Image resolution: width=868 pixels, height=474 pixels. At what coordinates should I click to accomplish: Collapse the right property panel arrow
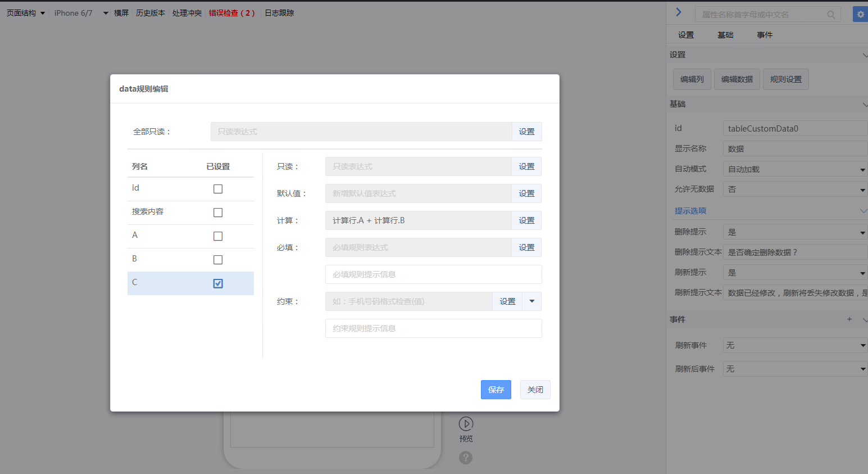pos(678,12)
